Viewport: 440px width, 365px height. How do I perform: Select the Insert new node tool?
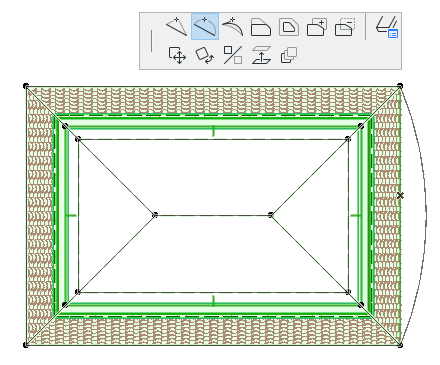(177, 27)
